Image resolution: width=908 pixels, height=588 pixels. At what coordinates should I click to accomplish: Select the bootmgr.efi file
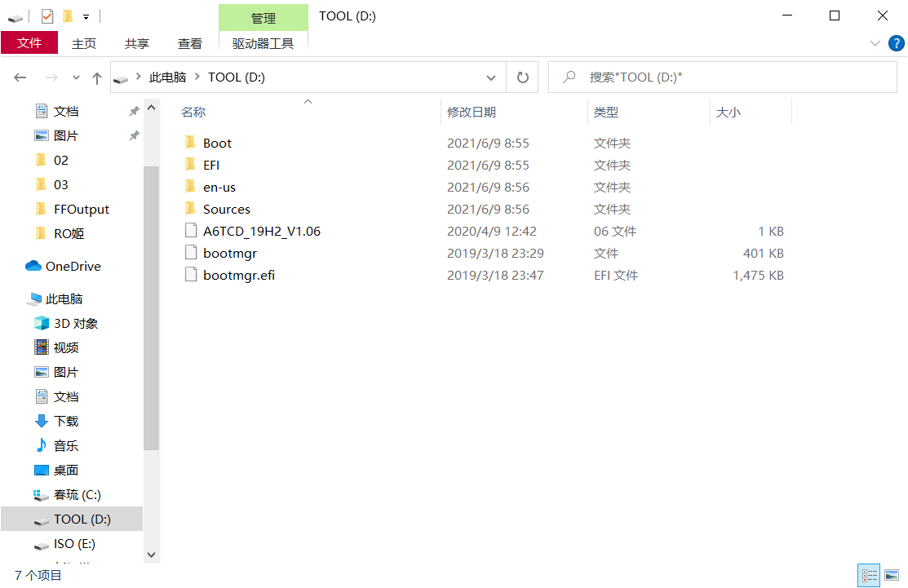[x=238, y=275]
